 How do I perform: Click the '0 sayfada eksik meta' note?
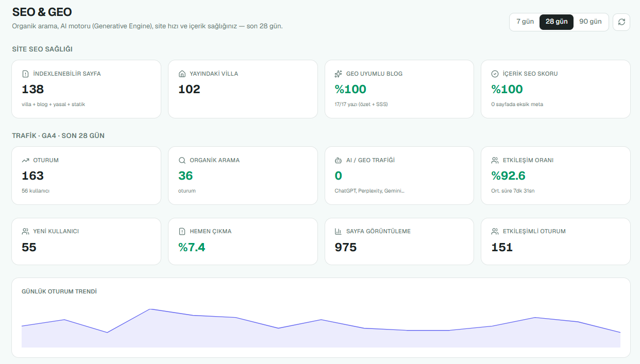tap(517, 104)
